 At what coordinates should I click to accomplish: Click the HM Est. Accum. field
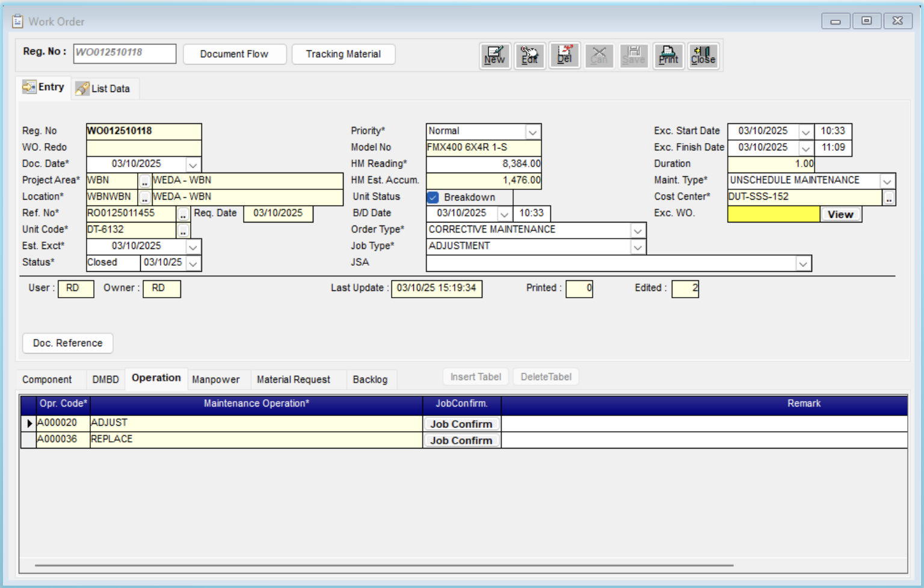point(484,181)
